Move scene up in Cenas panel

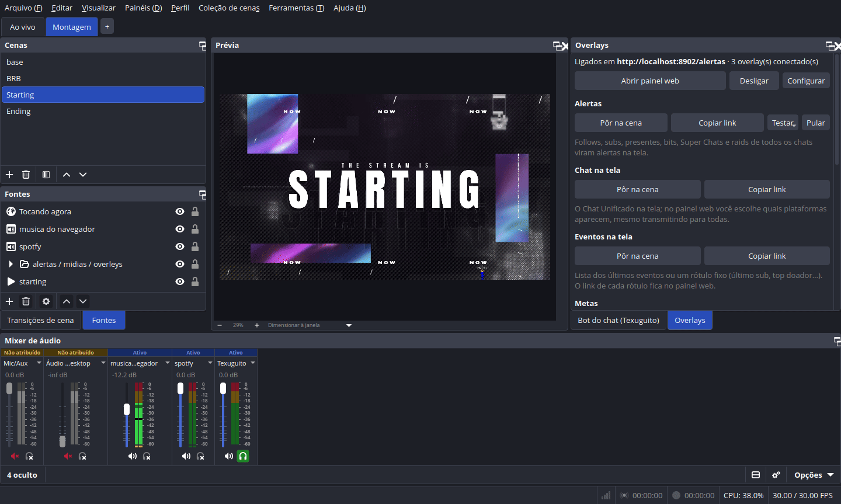[67, 175]
